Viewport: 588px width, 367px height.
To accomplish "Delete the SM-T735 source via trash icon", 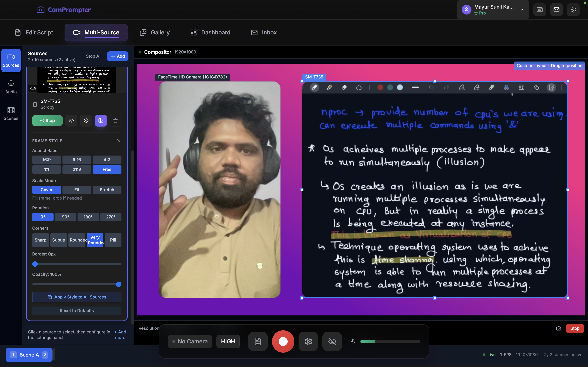I will tap(115, 120).
